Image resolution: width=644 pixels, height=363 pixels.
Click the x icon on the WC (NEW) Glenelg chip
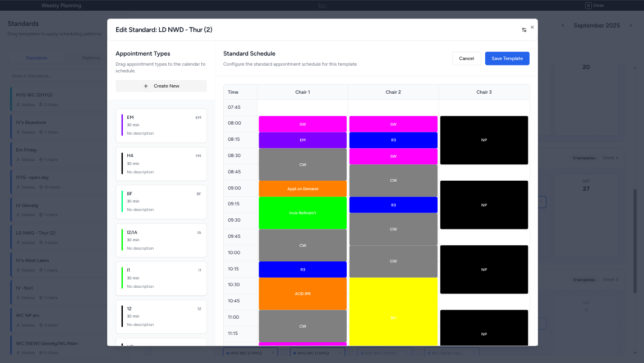[x=474, y=352]
